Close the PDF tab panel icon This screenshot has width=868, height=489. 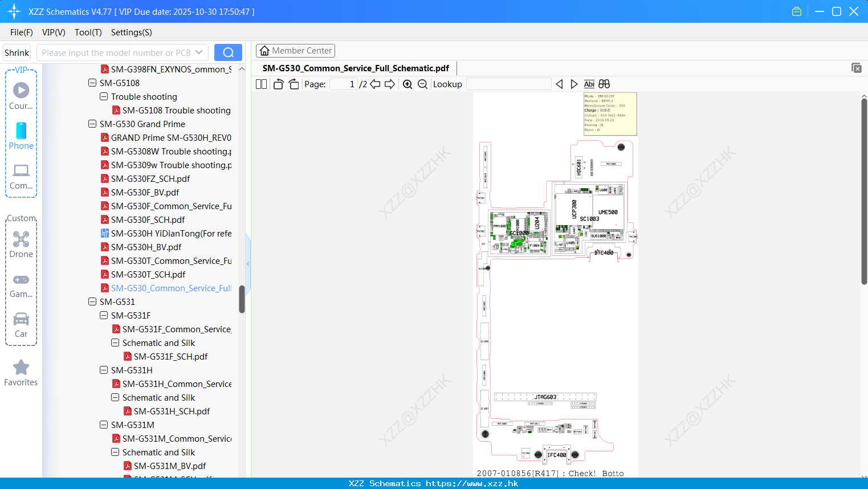click(x=857, y=68)
